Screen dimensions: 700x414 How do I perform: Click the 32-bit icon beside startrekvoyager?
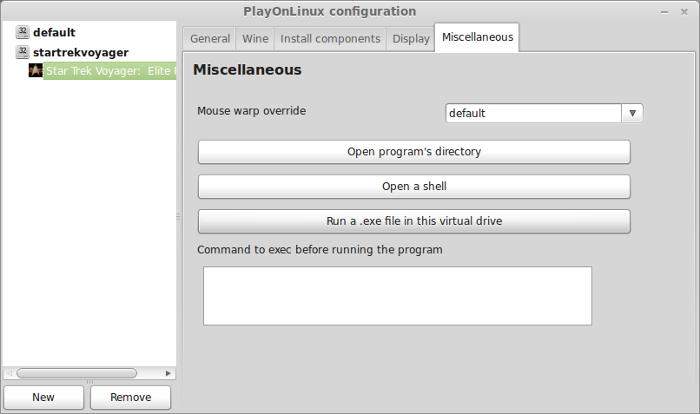click(22, 52)
